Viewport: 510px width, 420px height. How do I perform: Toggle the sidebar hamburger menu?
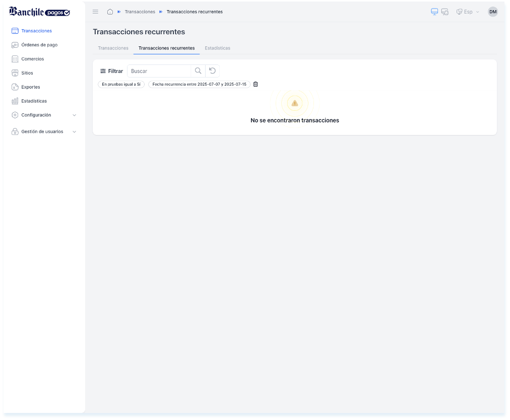[x=95, y=12]
